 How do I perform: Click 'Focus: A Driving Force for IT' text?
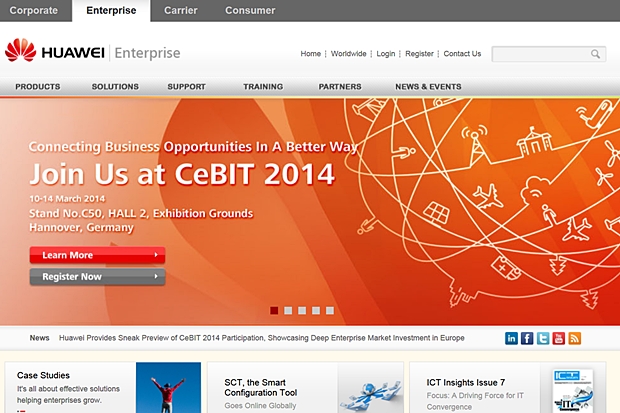(475, 396)
